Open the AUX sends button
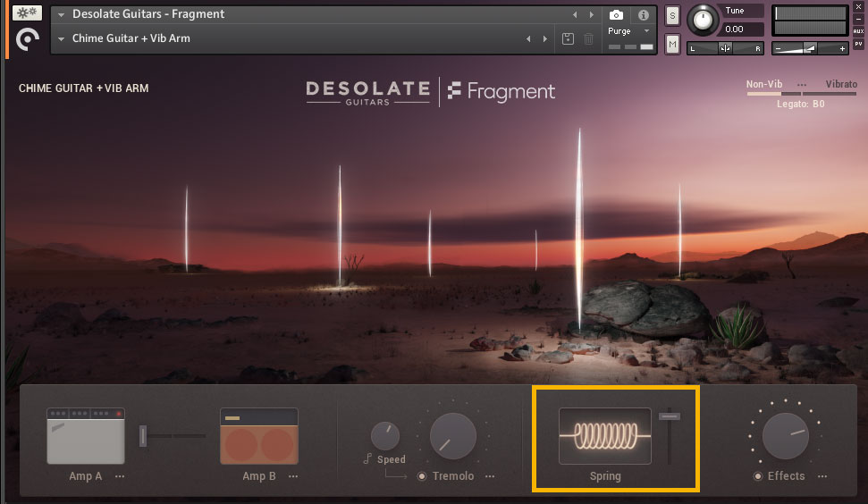The width and height of the screenshot is (868, 504). click(858, 31)
